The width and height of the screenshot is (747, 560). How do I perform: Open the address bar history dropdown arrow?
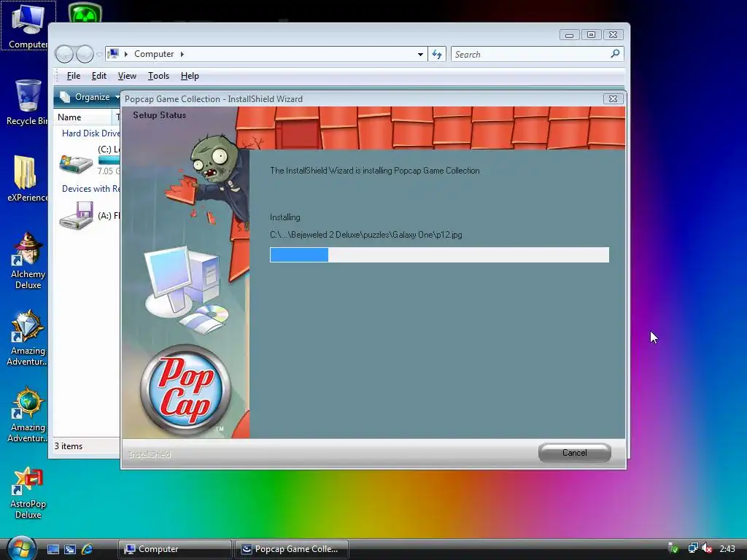click(x=420, y=54)
